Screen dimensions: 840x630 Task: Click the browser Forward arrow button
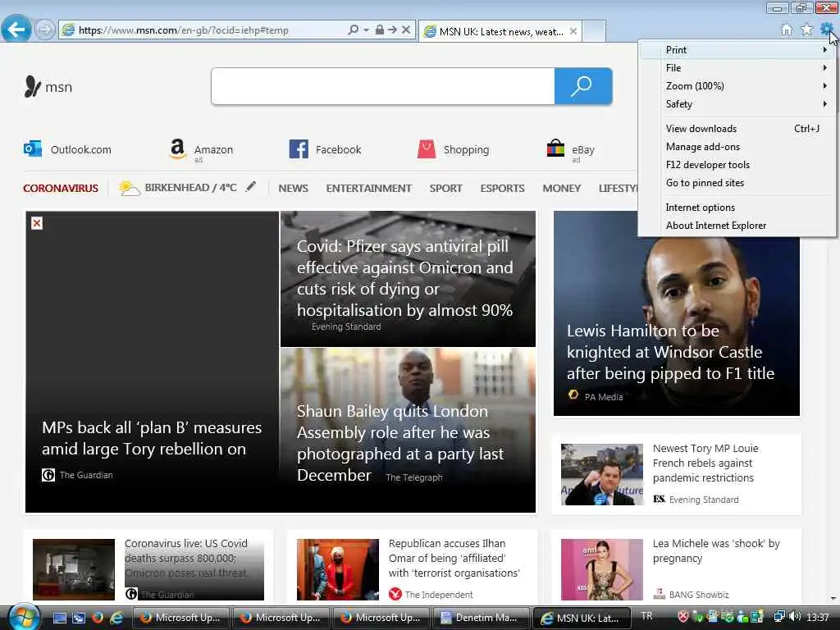45,30
